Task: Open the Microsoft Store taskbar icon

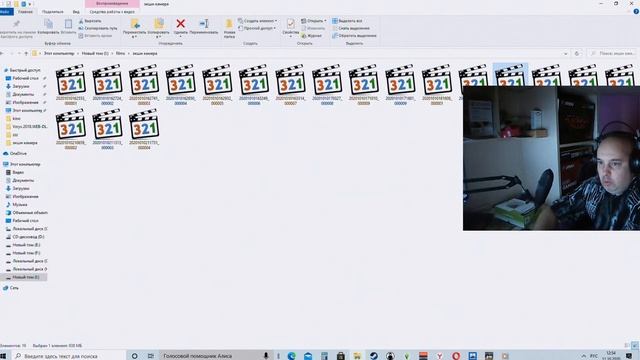Action: click(x=341, y=356)
